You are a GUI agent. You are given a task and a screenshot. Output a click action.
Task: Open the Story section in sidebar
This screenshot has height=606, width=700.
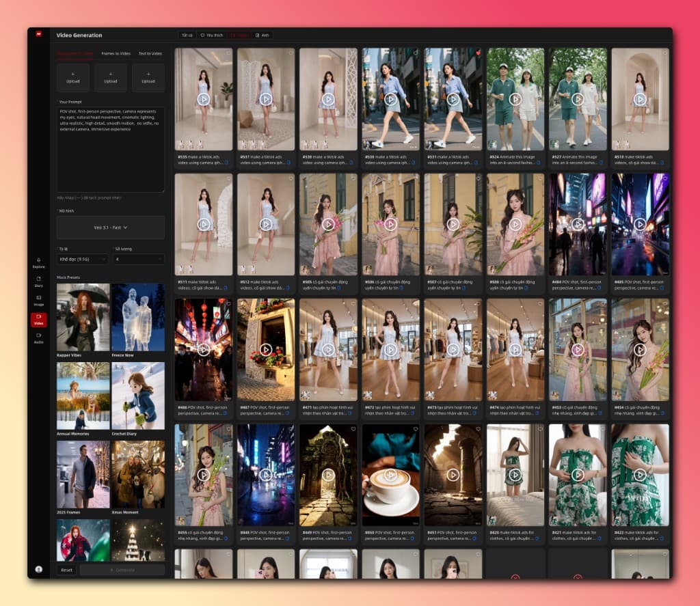(39, 281)
